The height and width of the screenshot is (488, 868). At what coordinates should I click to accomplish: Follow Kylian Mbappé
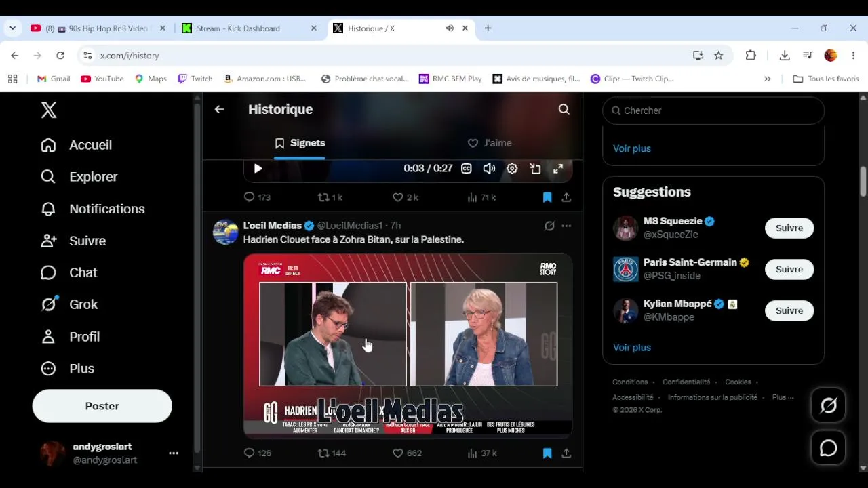coord(789,311)
